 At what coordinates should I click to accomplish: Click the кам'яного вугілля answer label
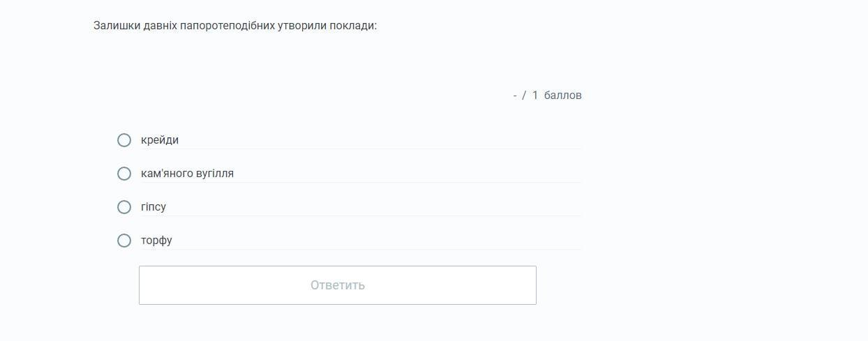(187, 174)
